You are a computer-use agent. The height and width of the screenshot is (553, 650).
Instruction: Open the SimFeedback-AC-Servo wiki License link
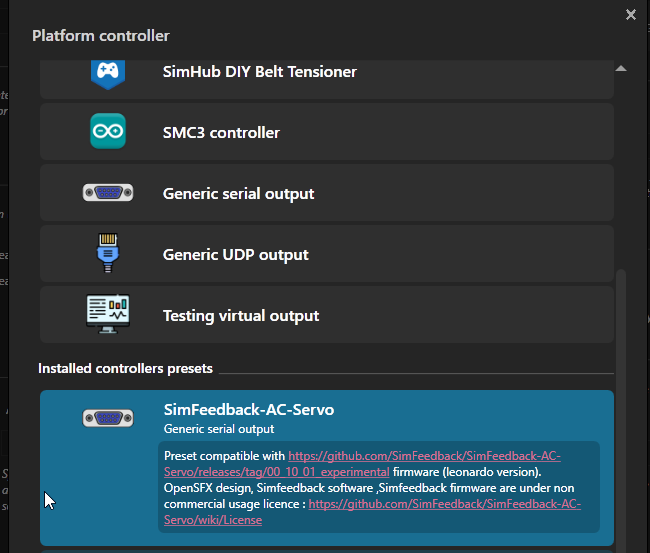(x=444, y=504)
